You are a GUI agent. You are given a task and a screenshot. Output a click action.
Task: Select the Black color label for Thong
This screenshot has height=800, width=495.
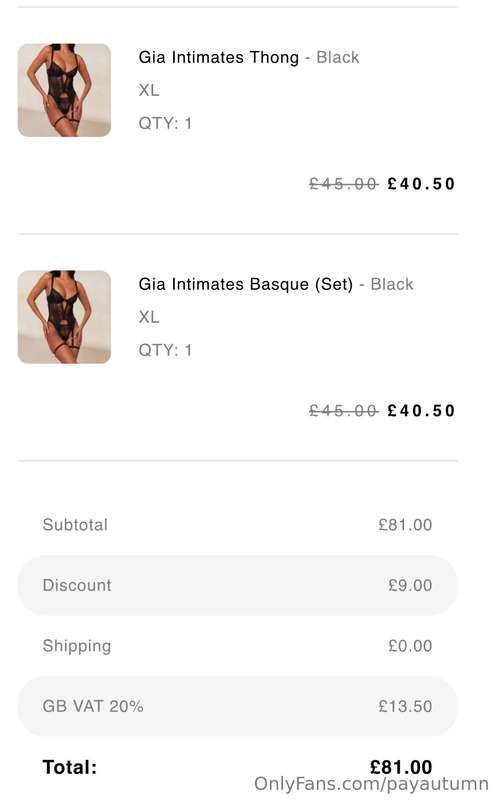click(x=338, y=57)
